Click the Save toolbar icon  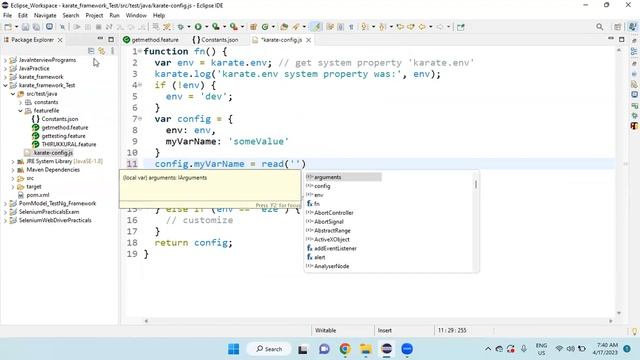click(x=25, y=27)
